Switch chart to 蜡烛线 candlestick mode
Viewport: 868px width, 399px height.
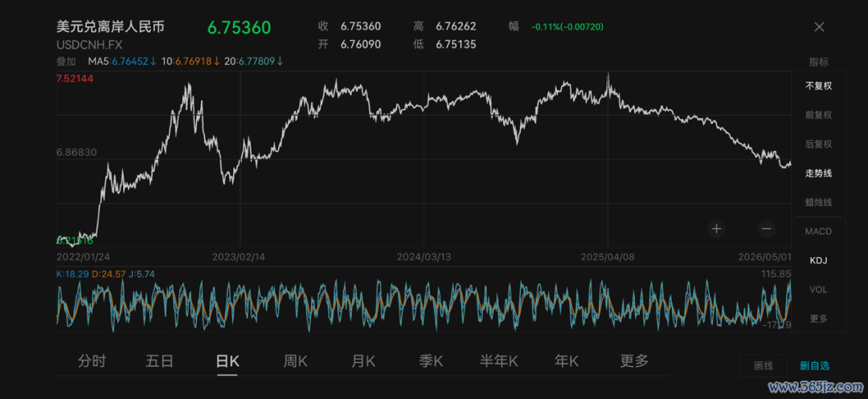click(818, 202)
